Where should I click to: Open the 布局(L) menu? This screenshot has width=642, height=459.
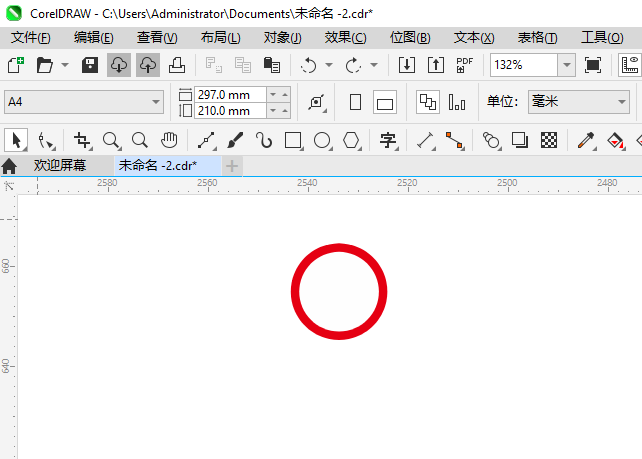(221, 38)
